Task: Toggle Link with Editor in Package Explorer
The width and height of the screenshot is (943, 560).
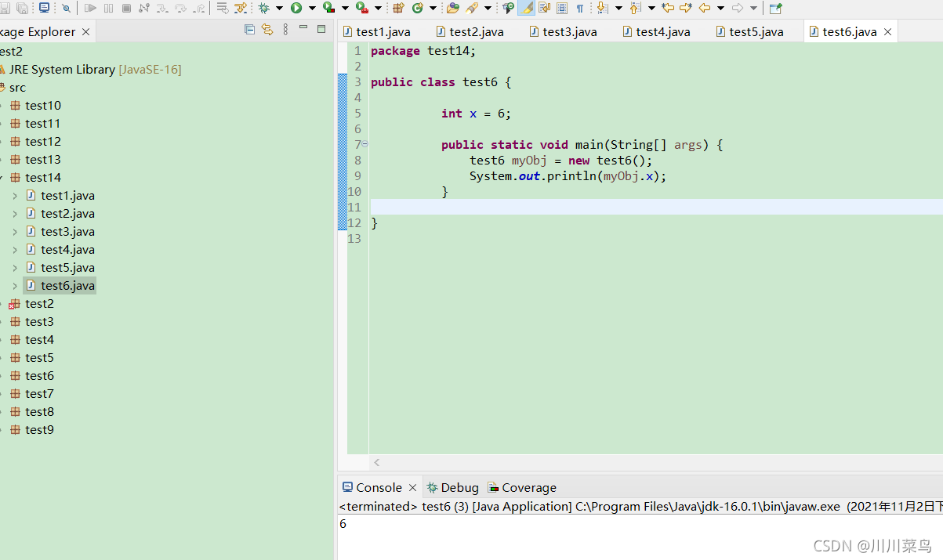Action: [x=267, y=29]
